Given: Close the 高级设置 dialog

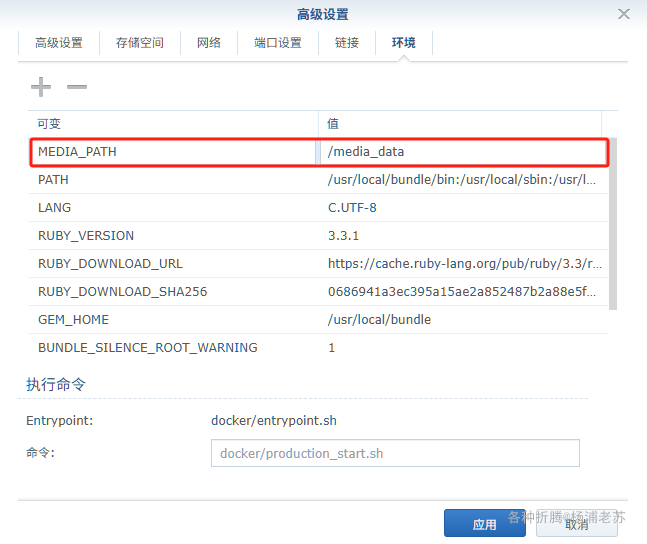Looking at the screenshot, I should (x=623, y=14).
